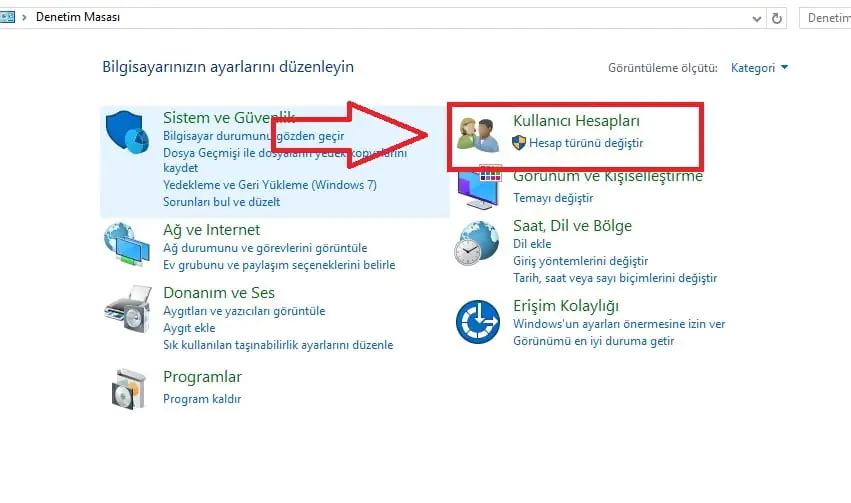This screenshot has height=503, width=851.
Task: Click Aygıtları ve yazıcıları görüntüle link
Action: 244,311
